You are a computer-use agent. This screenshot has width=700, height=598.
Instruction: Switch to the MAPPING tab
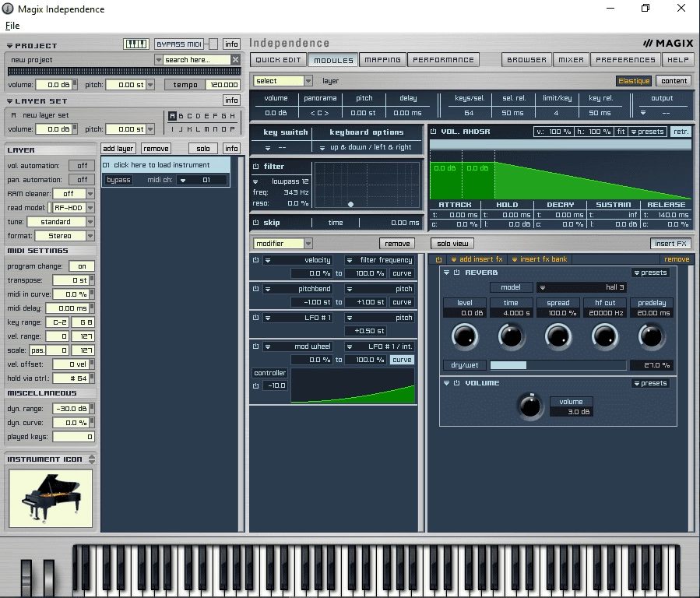tap(382, 60)
